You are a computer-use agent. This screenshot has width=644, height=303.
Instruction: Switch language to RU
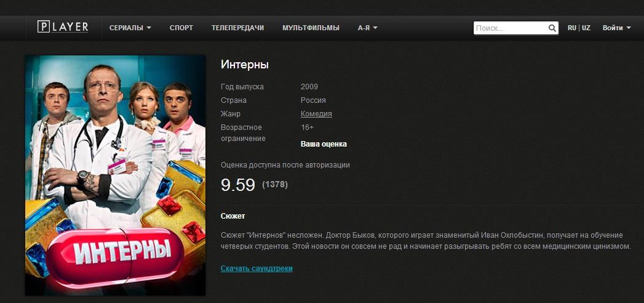pyautogui.click(x=571, y=28)
